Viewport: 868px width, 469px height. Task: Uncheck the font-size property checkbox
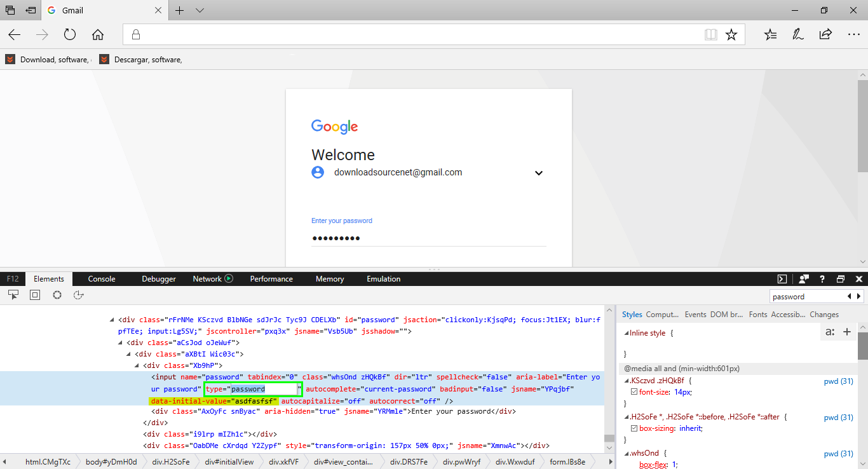pos(634,392)
